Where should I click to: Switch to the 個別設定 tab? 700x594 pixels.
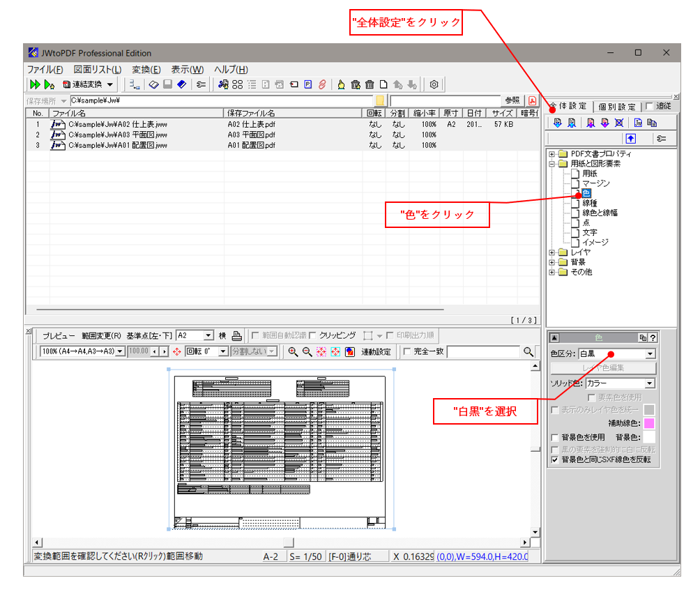click(x=618, y=106)
